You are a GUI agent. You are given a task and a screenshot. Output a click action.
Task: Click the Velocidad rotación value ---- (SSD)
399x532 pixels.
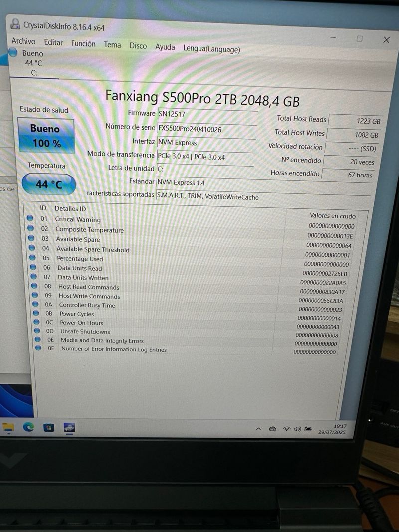point(351,148)
